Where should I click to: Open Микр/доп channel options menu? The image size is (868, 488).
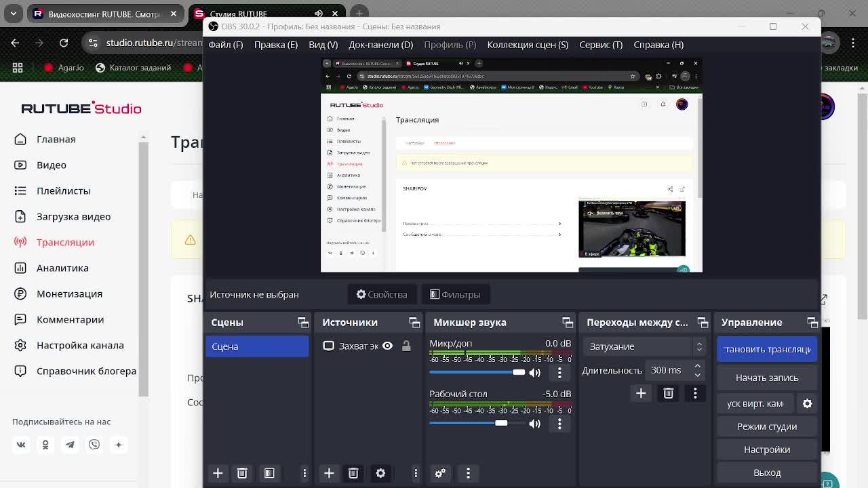tap(559, 372)
